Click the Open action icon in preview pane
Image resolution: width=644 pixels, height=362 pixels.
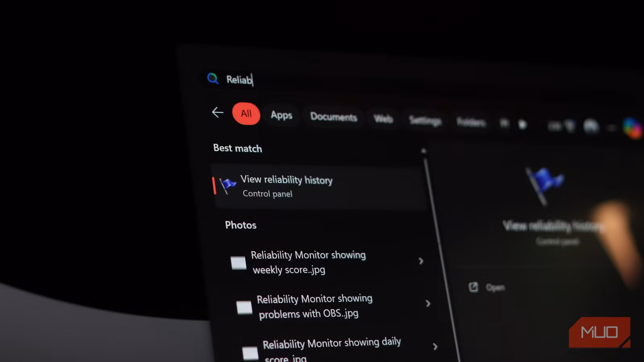tap(473, 287)
